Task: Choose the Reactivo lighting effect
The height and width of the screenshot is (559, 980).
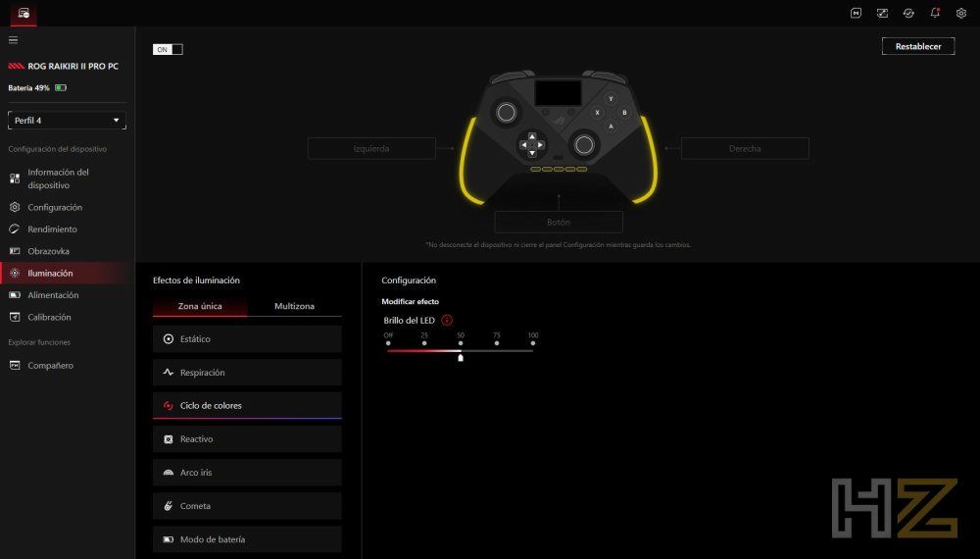Action: (247, 439)
